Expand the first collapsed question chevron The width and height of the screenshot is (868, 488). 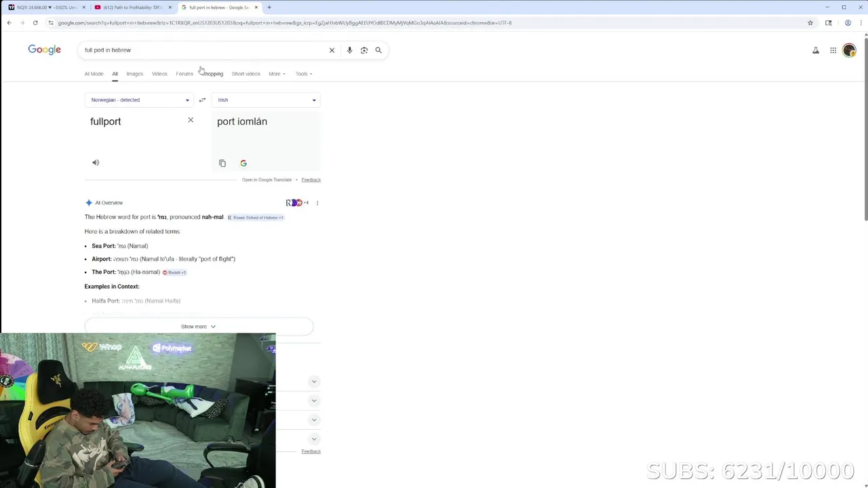pyautogui.click(x=314, y=382)
